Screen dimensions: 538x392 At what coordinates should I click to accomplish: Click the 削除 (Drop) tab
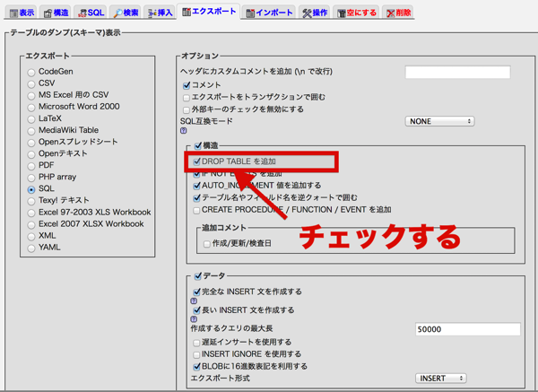398,13
